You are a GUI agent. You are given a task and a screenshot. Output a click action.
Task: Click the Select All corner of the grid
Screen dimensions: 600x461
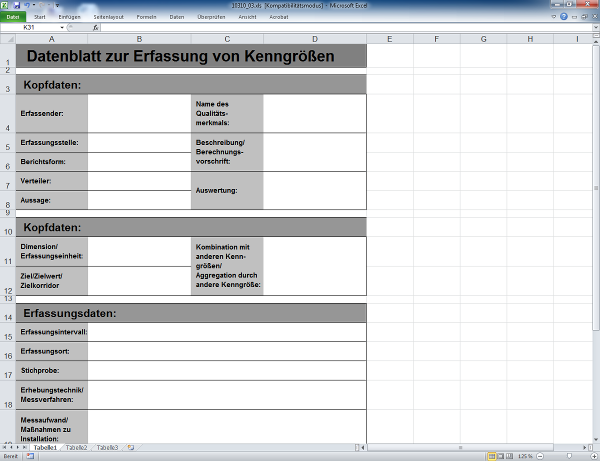point(7,39)
